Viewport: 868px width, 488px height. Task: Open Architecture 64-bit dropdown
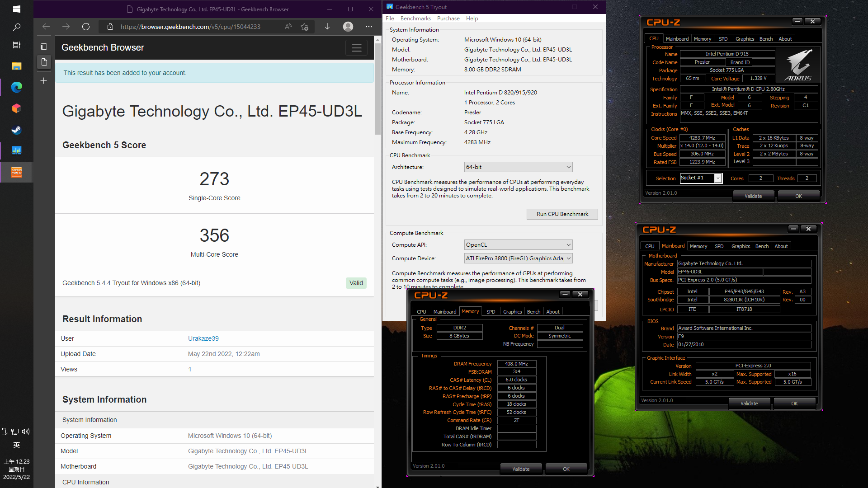pos(518,167)
